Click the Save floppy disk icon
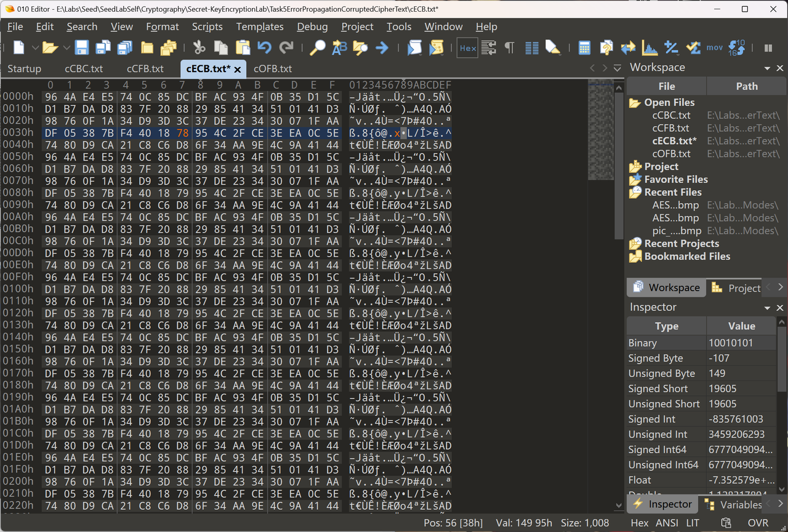Viewport: 788px width, 532px height. 82,47
